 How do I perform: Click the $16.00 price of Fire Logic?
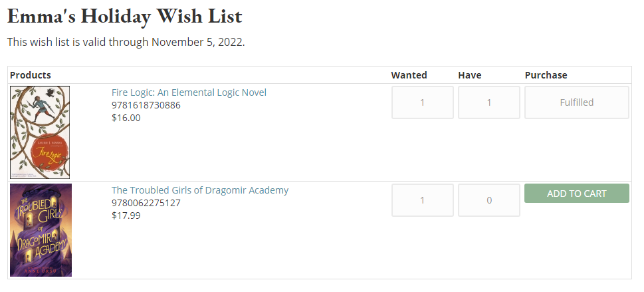coord(126,118)
